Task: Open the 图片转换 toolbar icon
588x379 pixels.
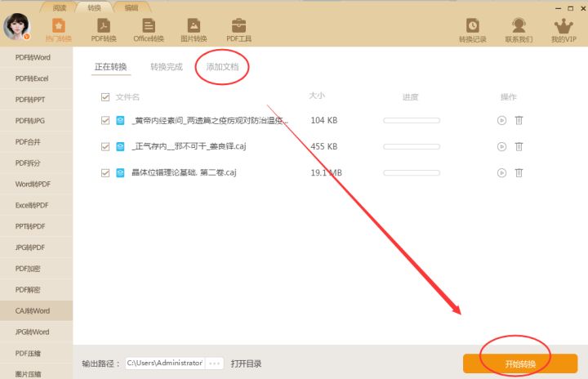Action: 194,30
